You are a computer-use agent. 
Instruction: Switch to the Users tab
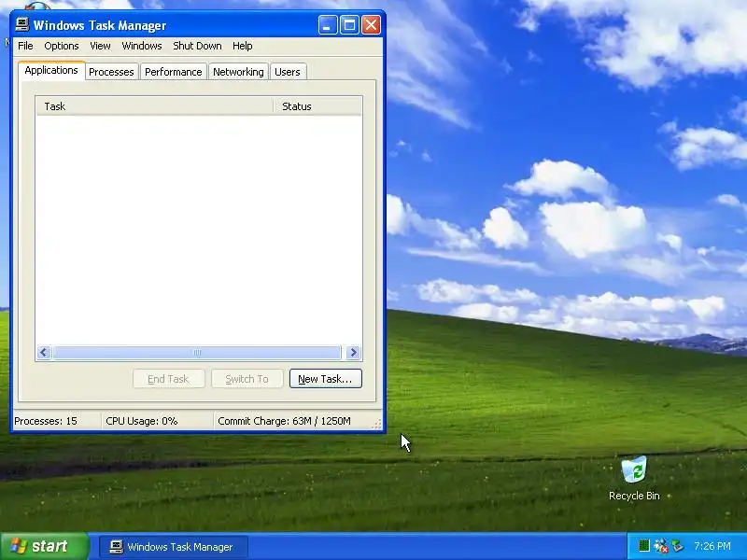click(288, 72)
